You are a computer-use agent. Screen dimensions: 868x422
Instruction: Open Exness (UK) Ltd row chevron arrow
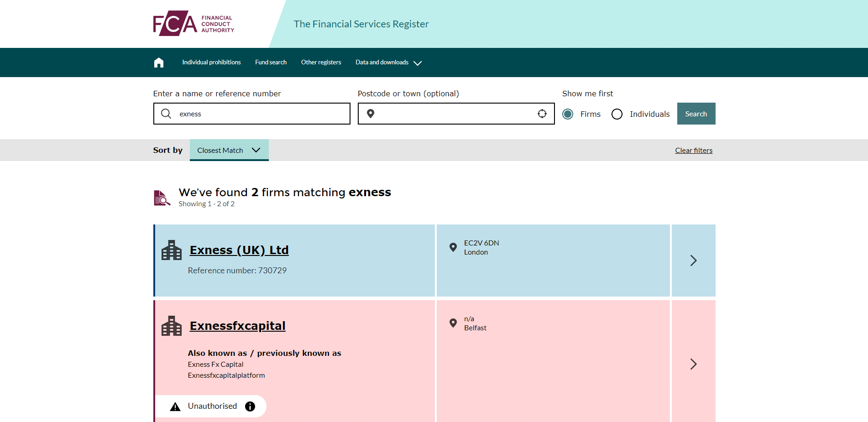click(693, 260)
